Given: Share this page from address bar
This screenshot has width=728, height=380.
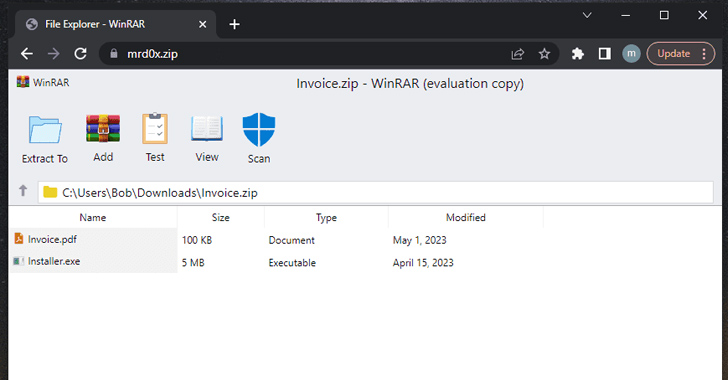Looking at the screenshot, I should tap(518, 54).
